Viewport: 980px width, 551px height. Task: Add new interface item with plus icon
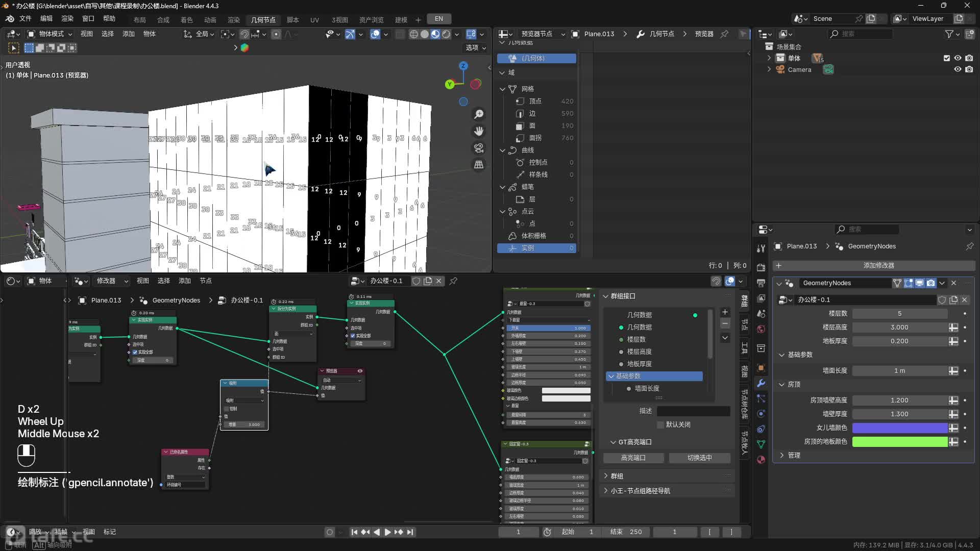725,312
